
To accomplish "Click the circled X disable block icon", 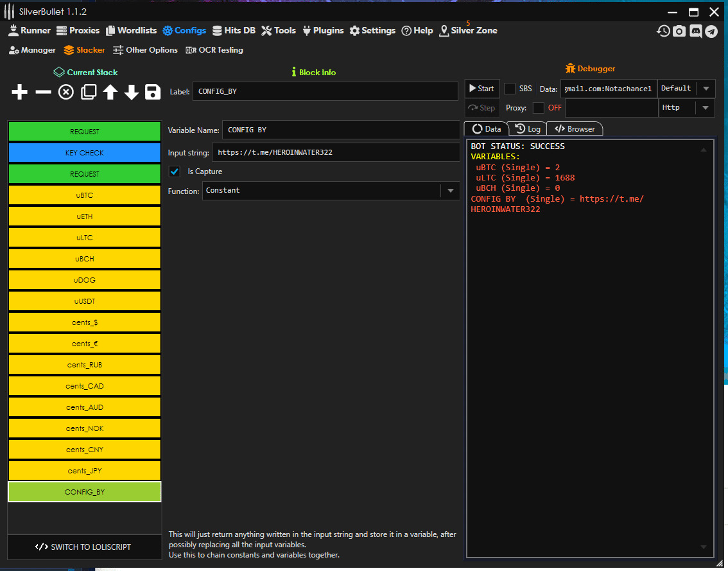I will click(x=66, y=92).
